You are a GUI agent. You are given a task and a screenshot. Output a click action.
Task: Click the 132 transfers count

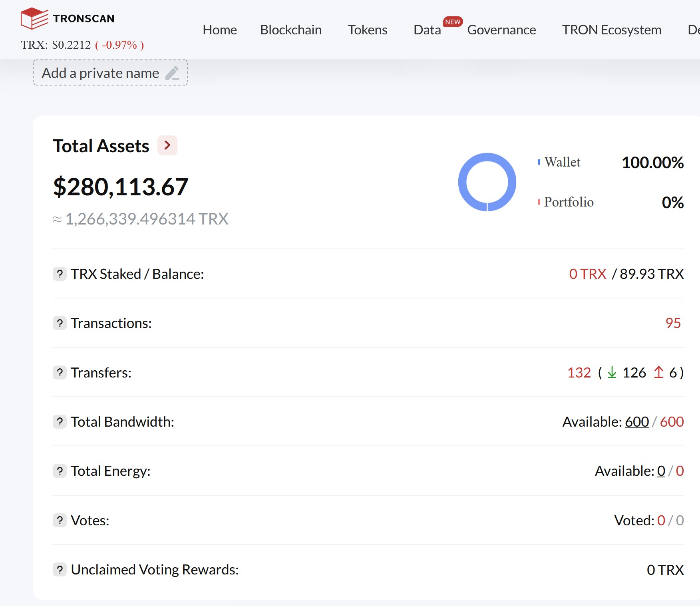point(579,373)
